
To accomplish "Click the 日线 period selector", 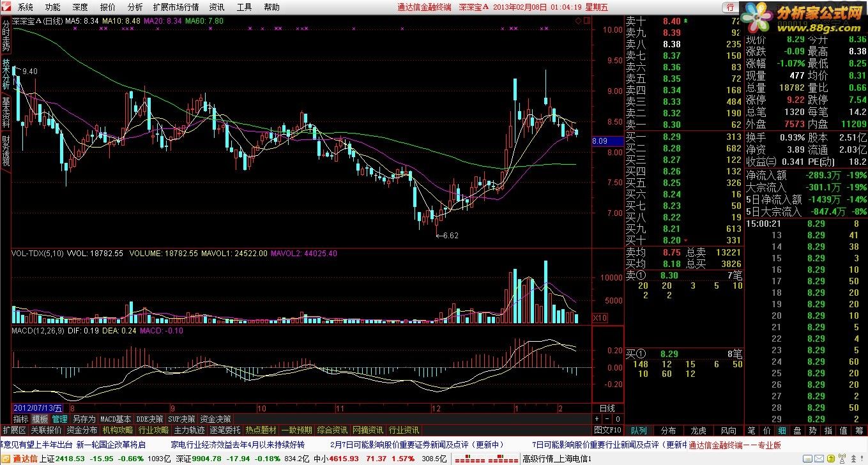I will 607,408.
